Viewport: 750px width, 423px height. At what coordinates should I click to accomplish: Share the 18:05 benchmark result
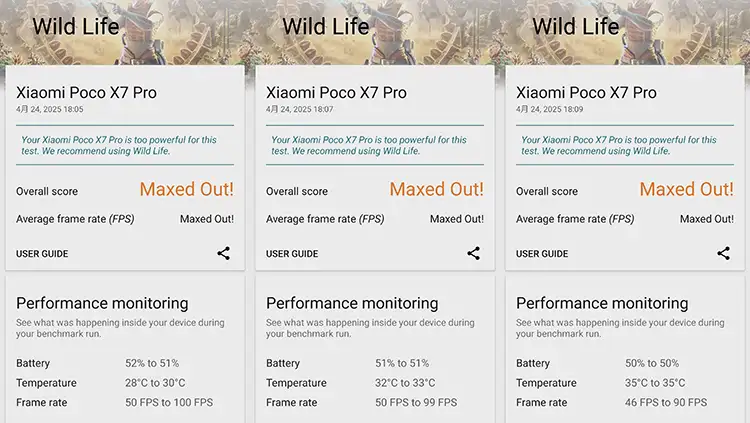[x=223, y=253]
